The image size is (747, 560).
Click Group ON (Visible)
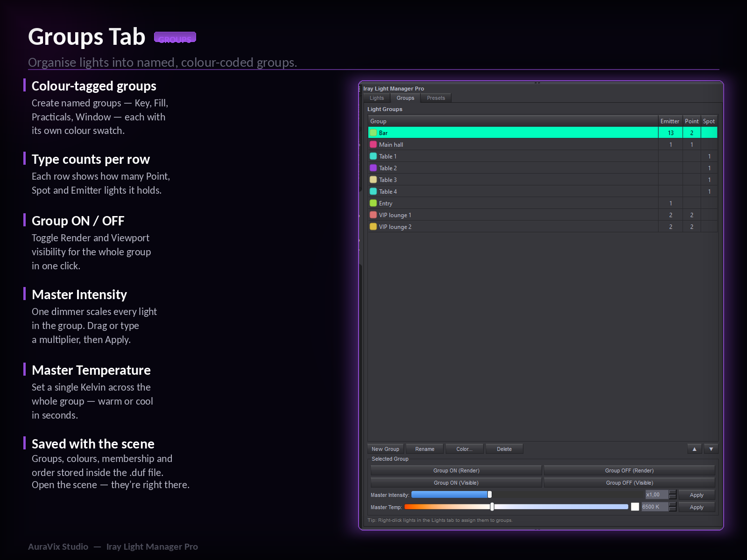pyautogui.click(x=456, y=483)
